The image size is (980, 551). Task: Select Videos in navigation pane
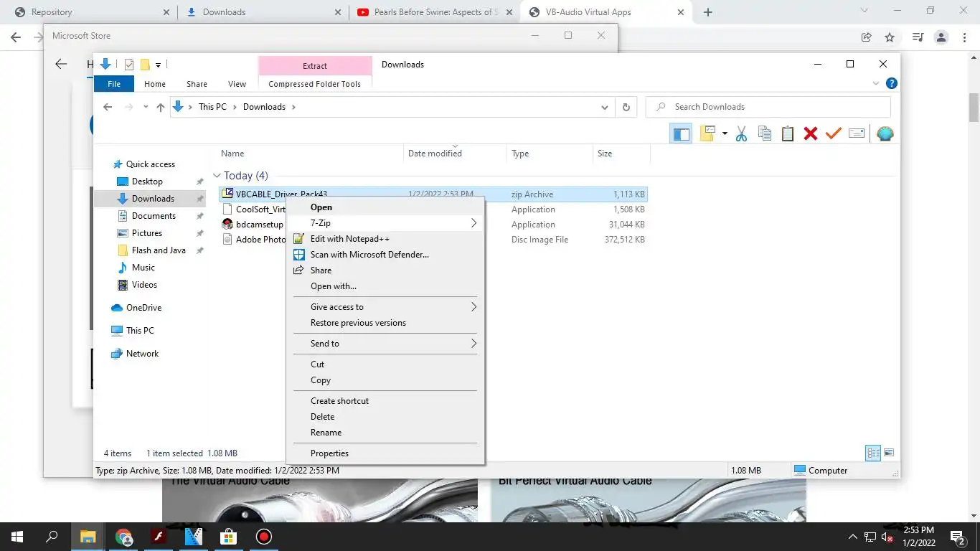point(144,285)
